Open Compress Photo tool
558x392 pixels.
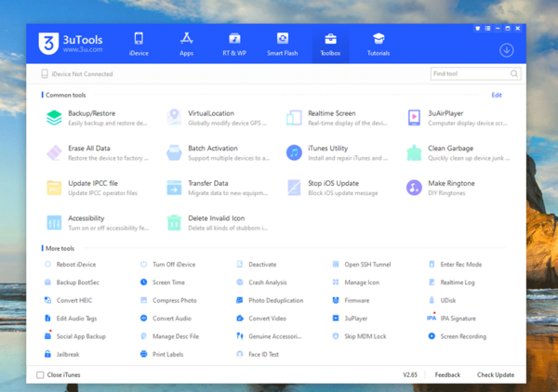point(168,300)
